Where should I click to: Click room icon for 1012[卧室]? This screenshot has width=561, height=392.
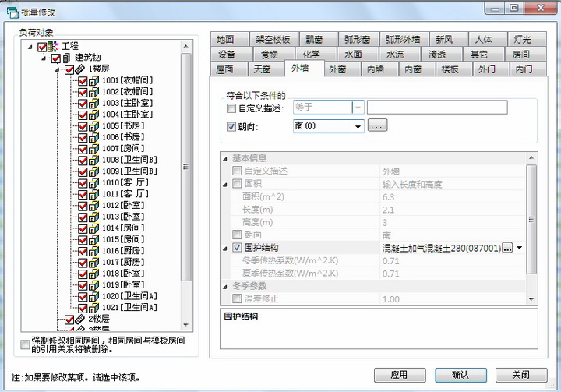pos(93,206)
